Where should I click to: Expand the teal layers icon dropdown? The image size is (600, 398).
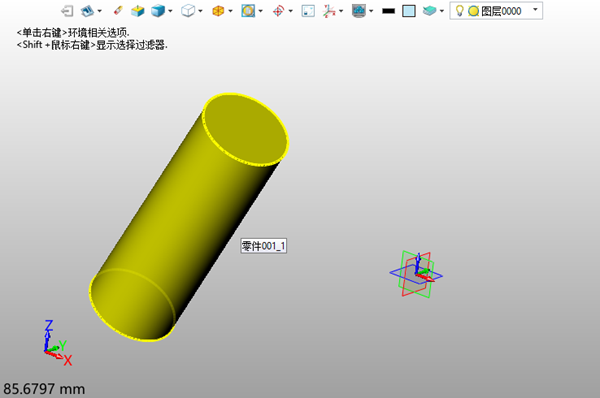(x=442, y=11)
